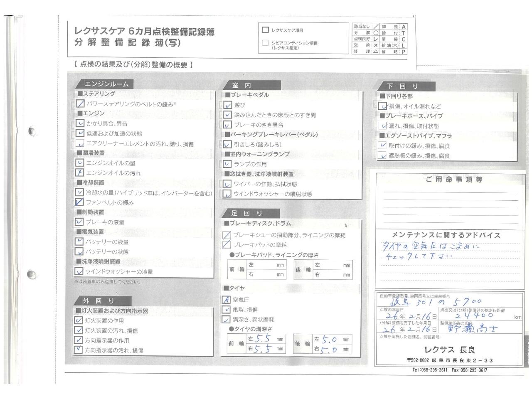Tick the ブレーキパッドの摩耗 checkbox
Viewport: 532px width, 399px height.
click(227, 245)
